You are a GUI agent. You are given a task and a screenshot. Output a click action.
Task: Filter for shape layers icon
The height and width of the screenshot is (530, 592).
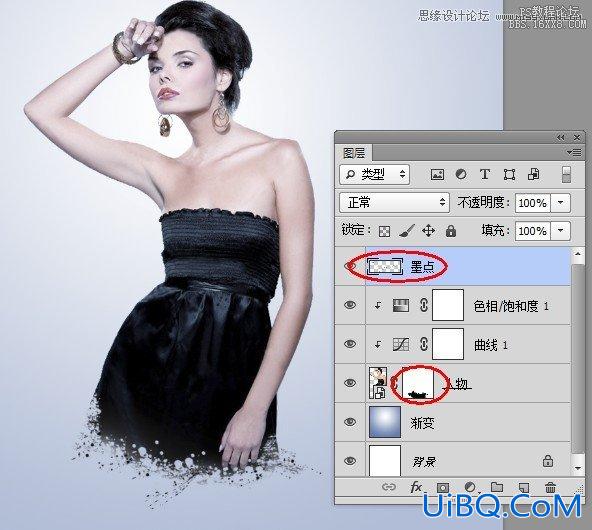(509, 174)
